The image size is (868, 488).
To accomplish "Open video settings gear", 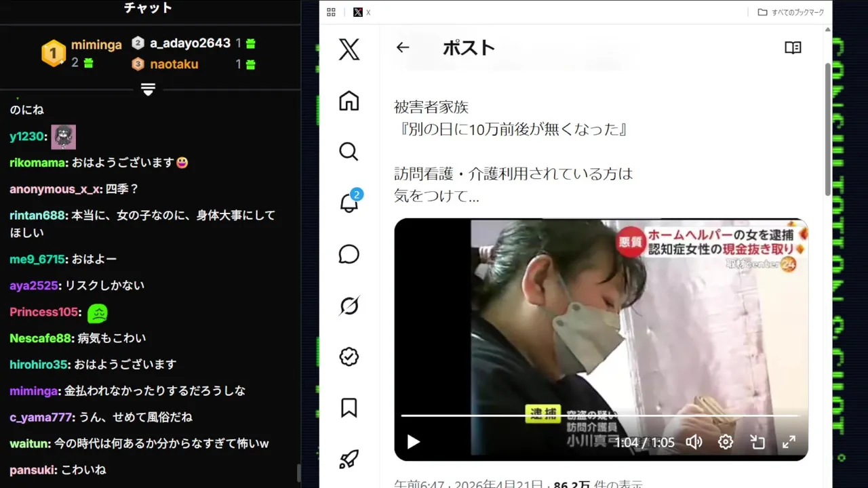I will coord(726,442).
